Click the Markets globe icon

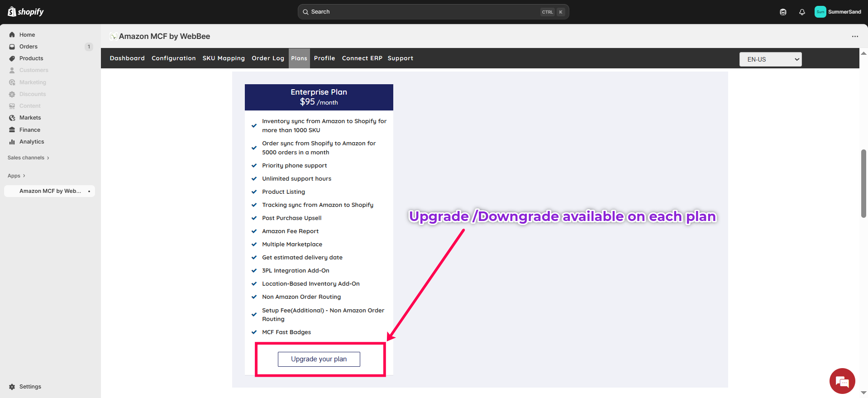[x=12, y=118]
